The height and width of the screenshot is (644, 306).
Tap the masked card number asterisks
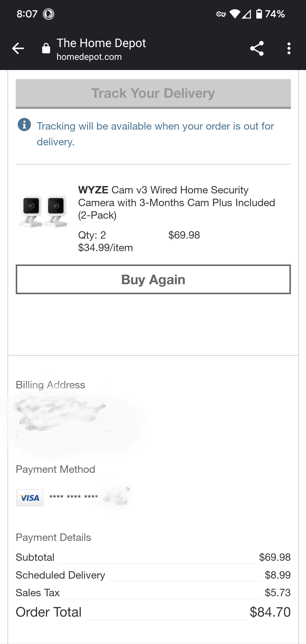(x=74, y=497)
